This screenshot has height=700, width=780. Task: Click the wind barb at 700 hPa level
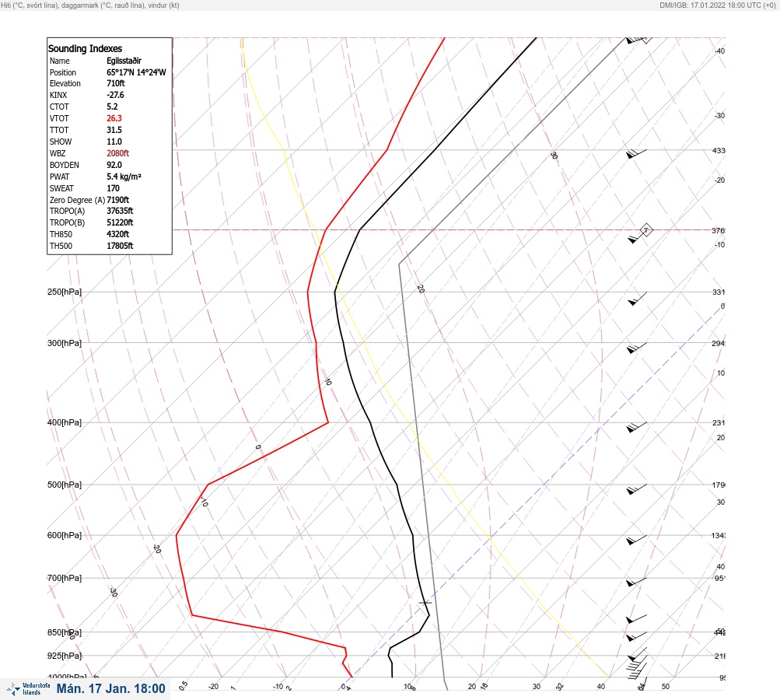pos(637,582)
